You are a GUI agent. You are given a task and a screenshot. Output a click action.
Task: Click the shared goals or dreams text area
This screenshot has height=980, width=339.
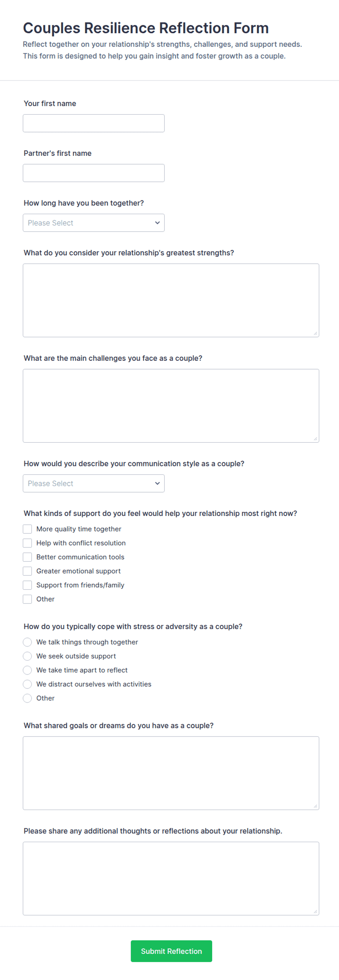pyautogui.click(x=171, y=773)
